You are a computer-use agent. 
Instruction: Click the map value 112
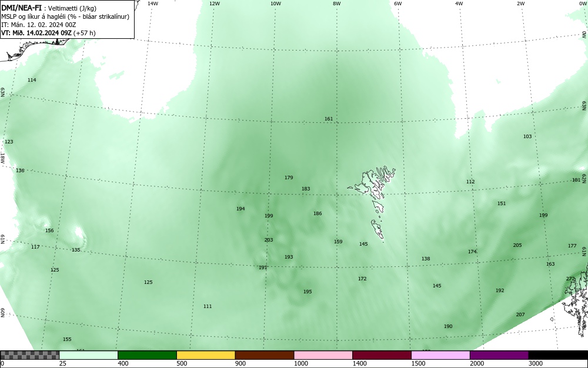click(x=470, y=182)
